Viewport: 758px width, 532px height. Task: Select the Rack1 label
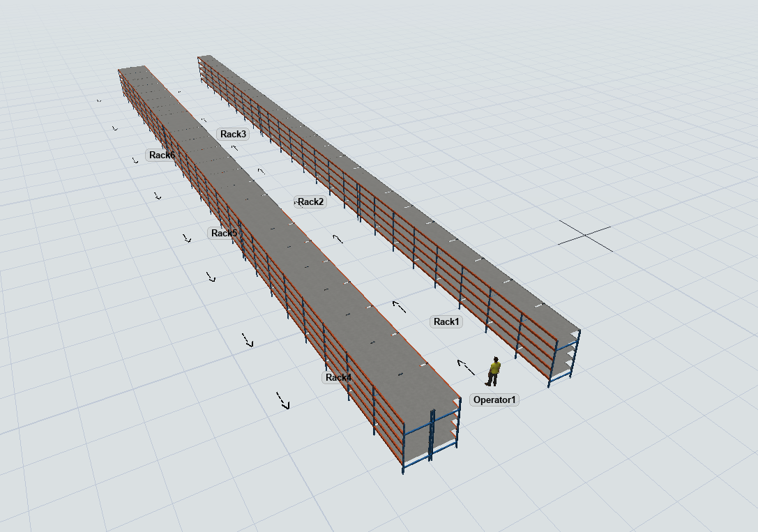click(x=447, y=321)
